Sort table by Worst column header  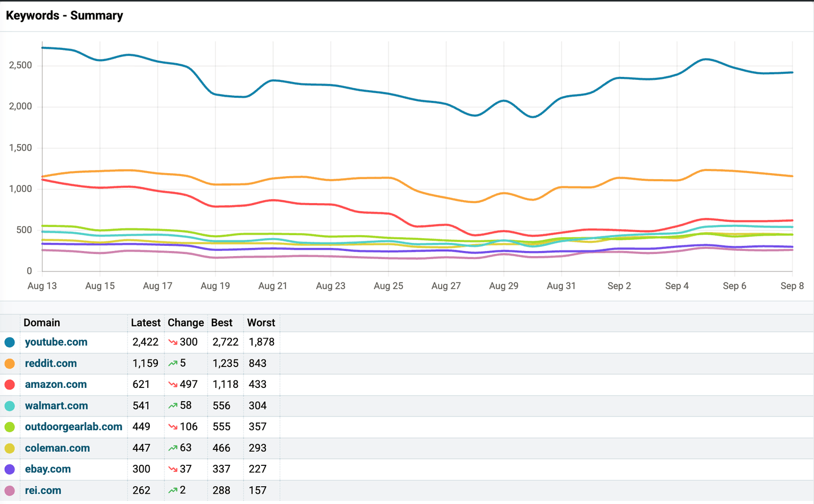pyautogui.click(x=261, y=323)
